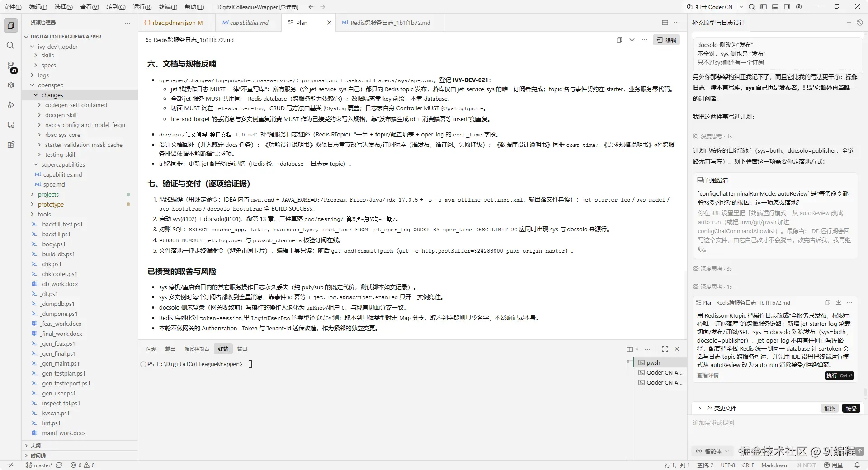Expand the 24 变更文件 list

[700, 408]
